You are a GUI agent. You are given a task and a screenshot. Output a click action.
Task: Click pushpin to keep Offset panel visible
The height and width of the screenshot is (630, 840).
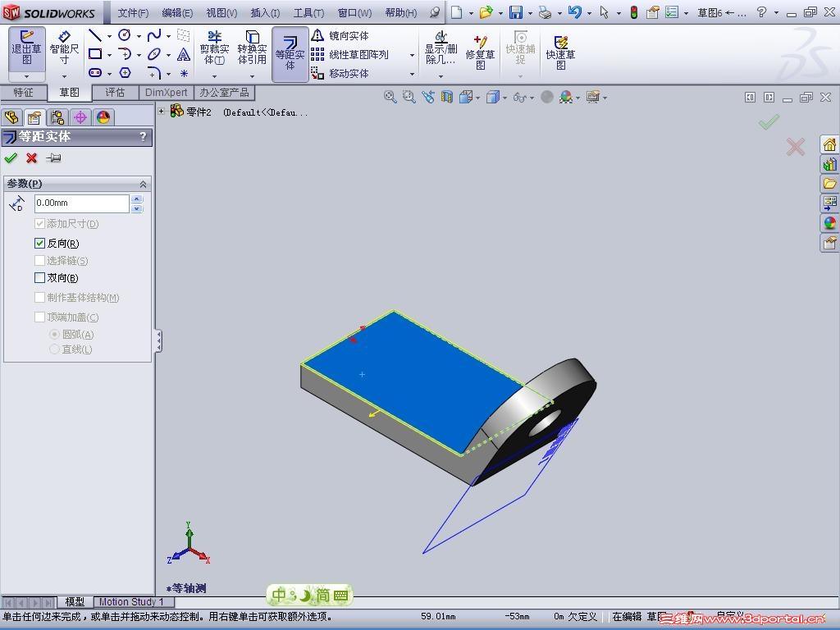click(x=53, y=158)
